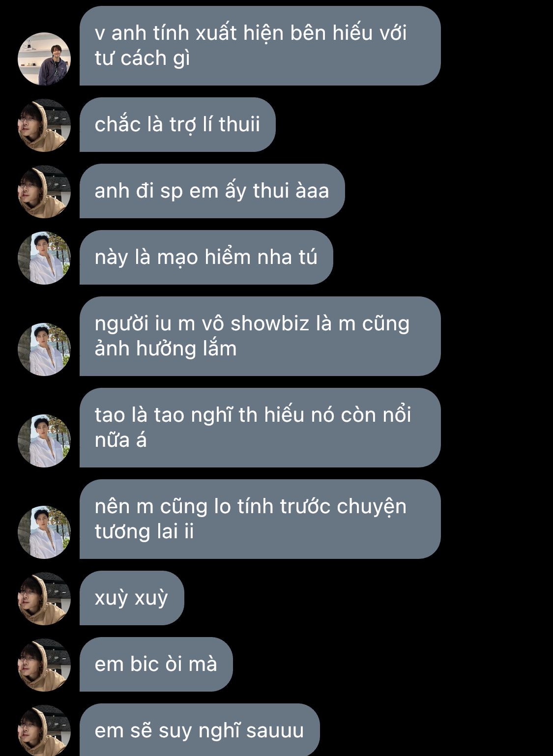Select the 'xuỳ xuỳ' message bubble
Image resolution: width=553 pixels, height=756 pixels.
pyautogui.click(x=132, y=598)
